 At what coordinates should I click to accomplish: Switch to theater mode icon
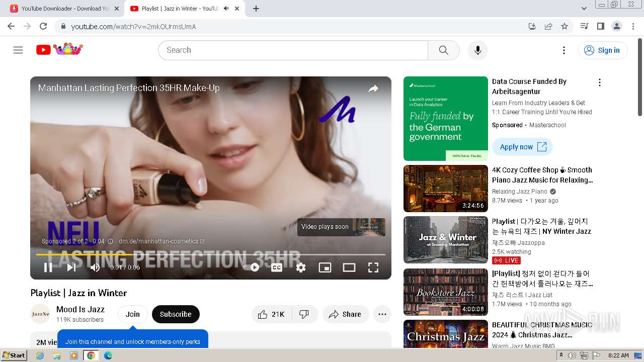pos(349,267)
